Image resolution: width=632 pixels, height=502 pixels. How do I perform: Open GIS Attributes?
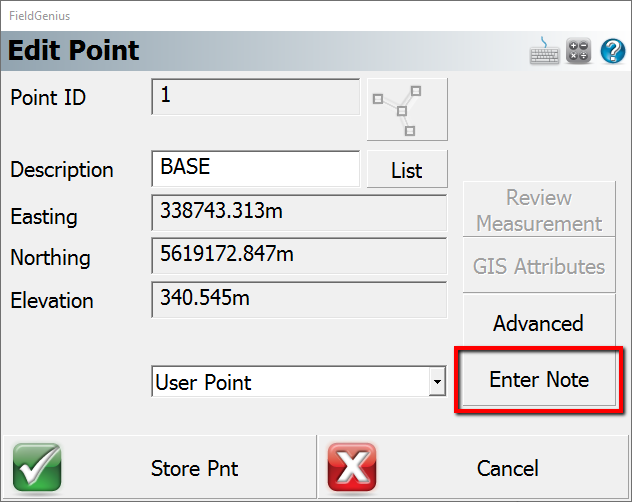coord(538,267)
